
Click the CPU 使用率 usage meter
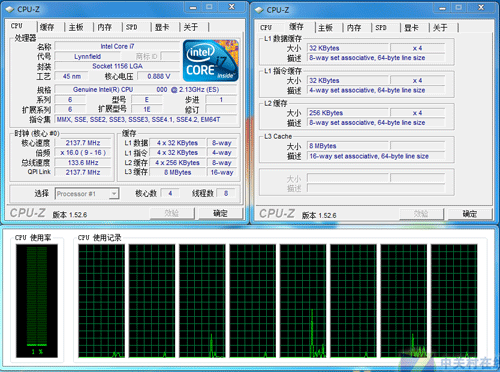(x=37, y=301)
